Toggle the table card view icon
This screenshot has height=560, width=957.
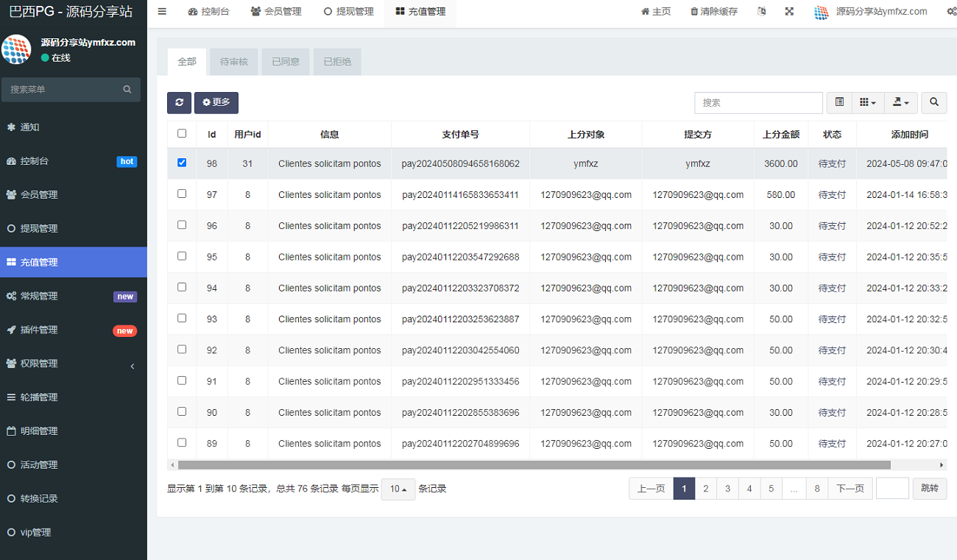(839, 103)
